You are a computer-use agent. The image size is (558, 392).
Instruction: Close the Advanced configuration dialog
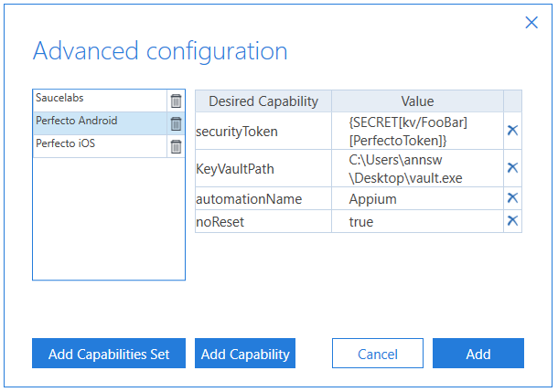(531, 23)
